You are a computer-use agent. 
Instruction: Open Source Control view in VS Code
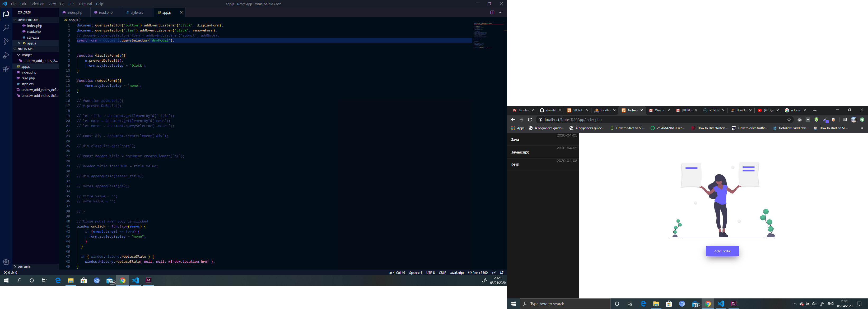6,42
